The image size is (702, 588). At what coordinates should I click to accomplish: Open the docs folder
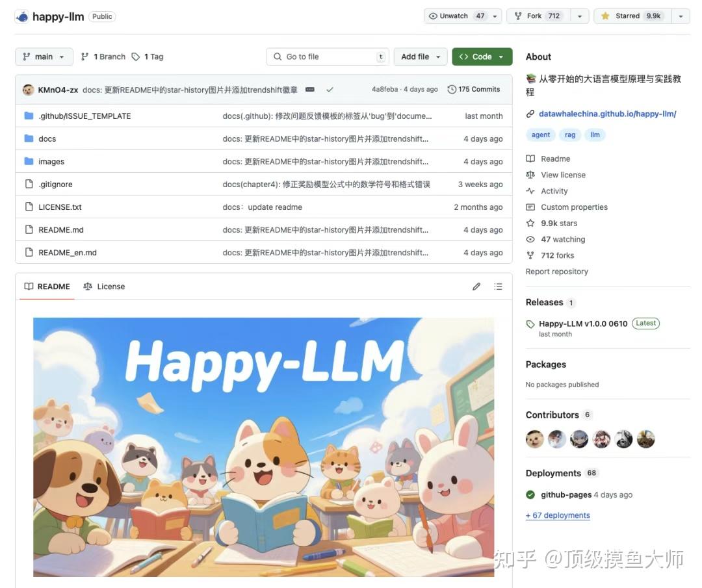[47, 138]
